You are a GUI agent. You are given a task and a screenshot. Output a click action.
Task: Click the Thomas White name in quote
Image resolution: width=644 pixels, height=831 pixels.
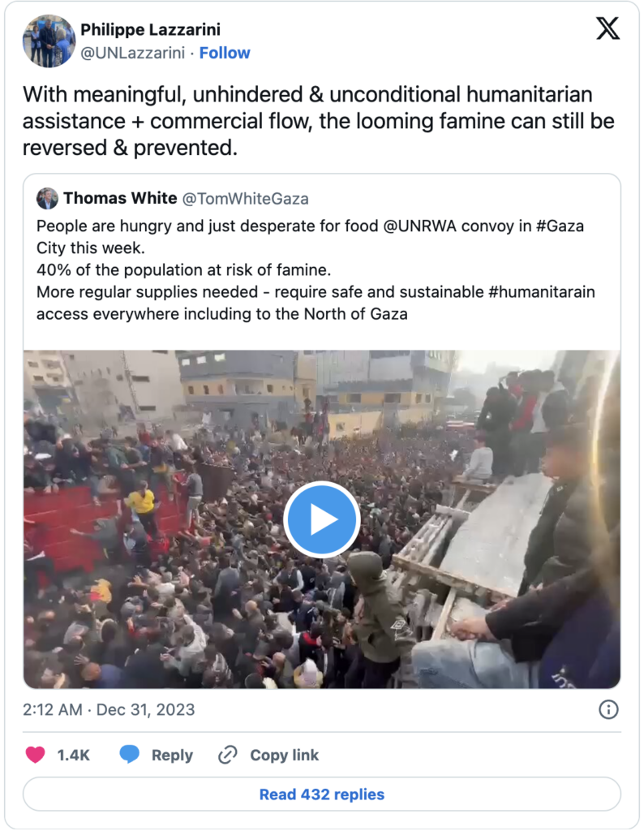(x=120, y=199)
